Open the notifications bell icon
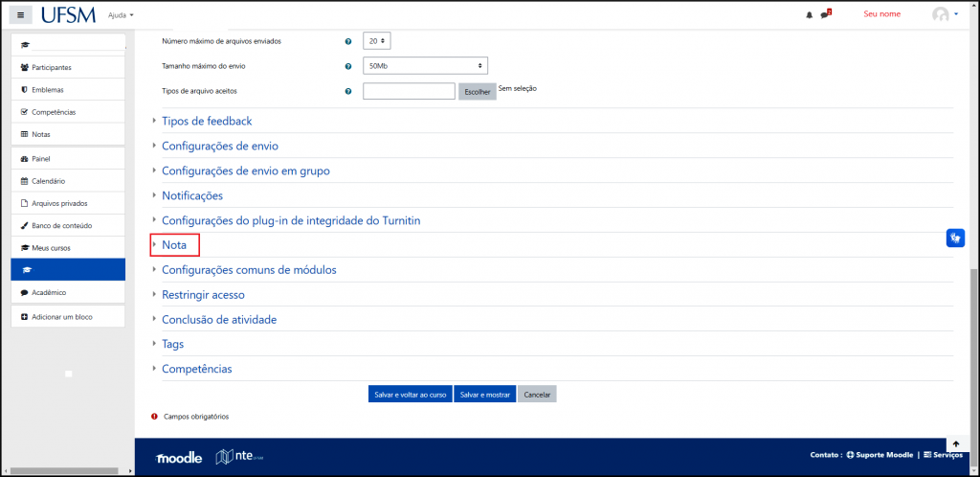 (x=809, y=15)
